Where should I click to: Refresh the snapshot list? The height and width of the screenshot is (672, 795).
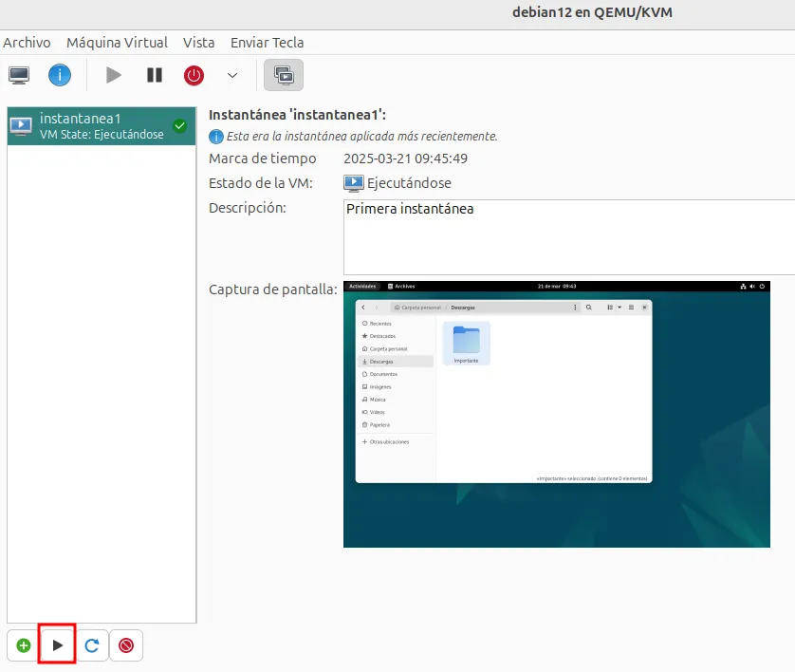[x=92, y=645]
